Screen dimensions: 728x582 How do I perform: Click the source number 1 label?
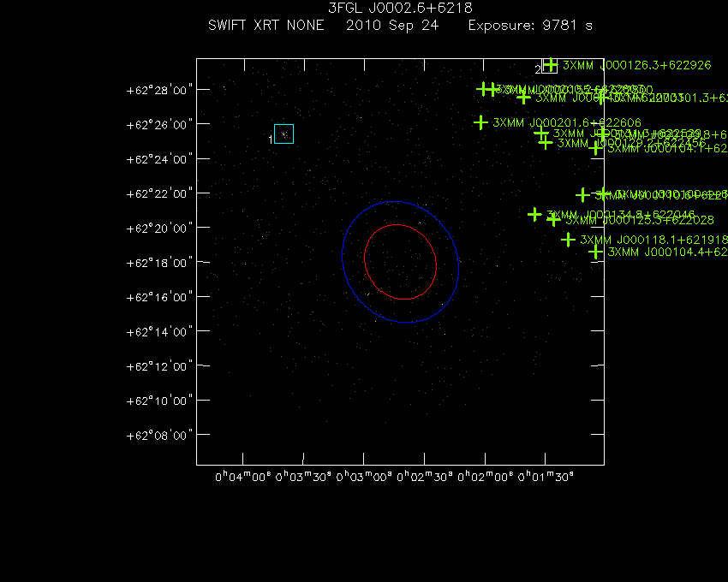[271, 140]
